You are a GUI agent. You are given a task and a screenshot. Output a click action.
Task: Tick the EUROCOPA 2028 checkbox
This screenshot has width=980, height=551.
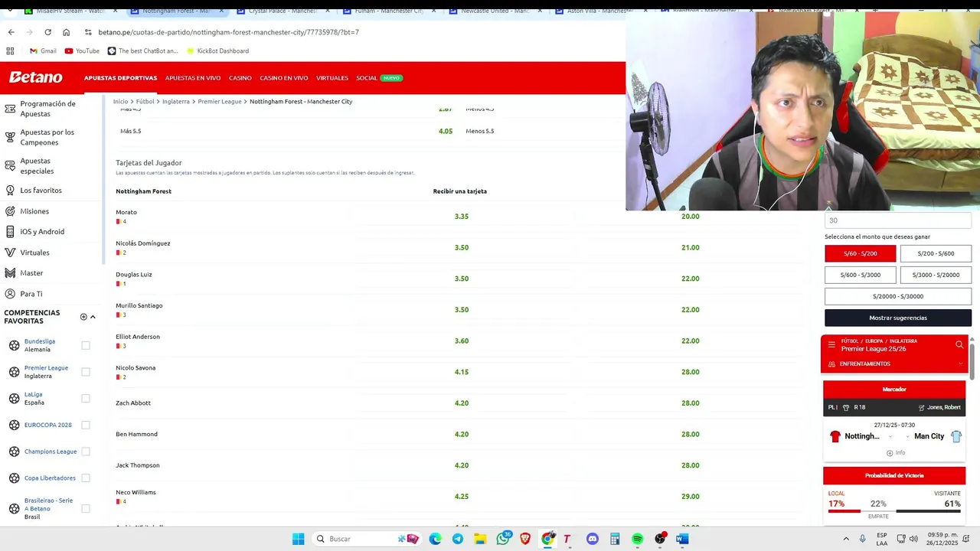86,425
